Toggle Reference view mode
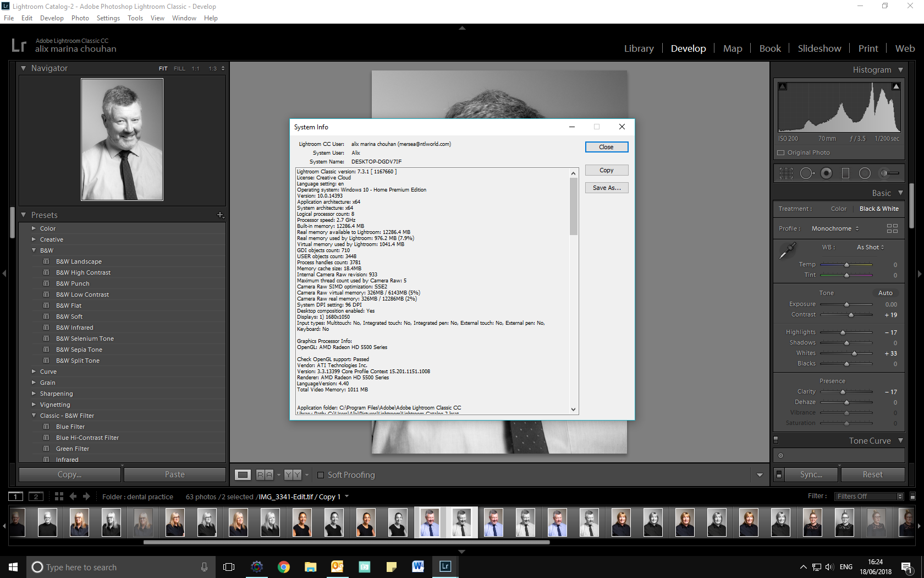924x578 pixels. point(265,475)
